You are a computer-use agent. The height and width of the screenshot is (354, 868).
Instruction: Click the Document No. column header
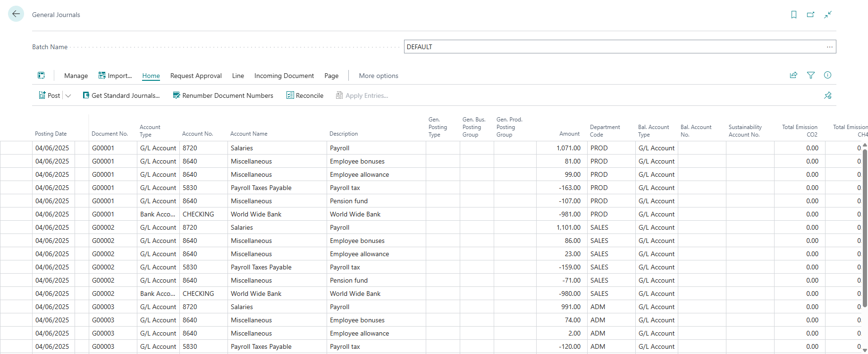[x=110, y=134]
